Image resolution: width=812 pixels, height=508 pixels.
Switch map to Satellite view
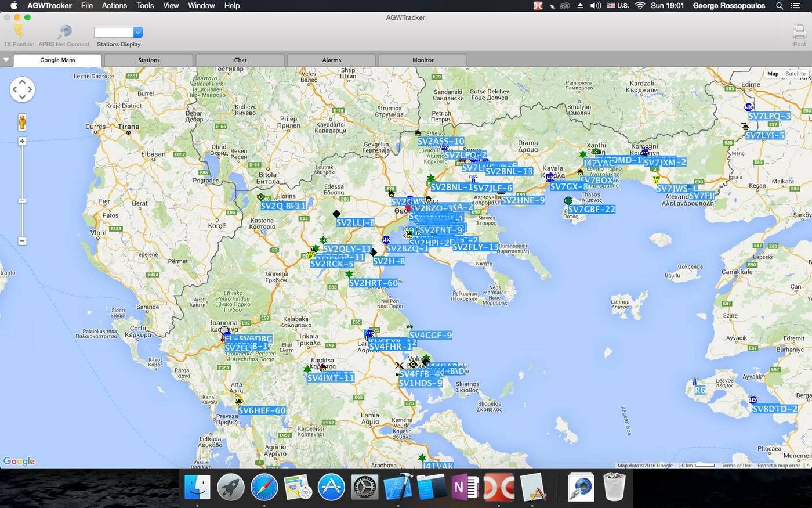tap(795, 74)
